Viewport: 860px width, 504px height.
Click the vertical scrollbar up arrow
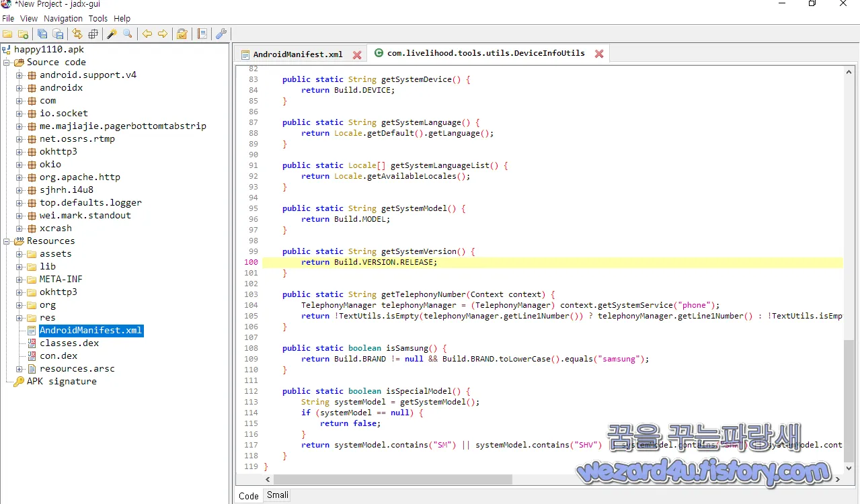849,72
